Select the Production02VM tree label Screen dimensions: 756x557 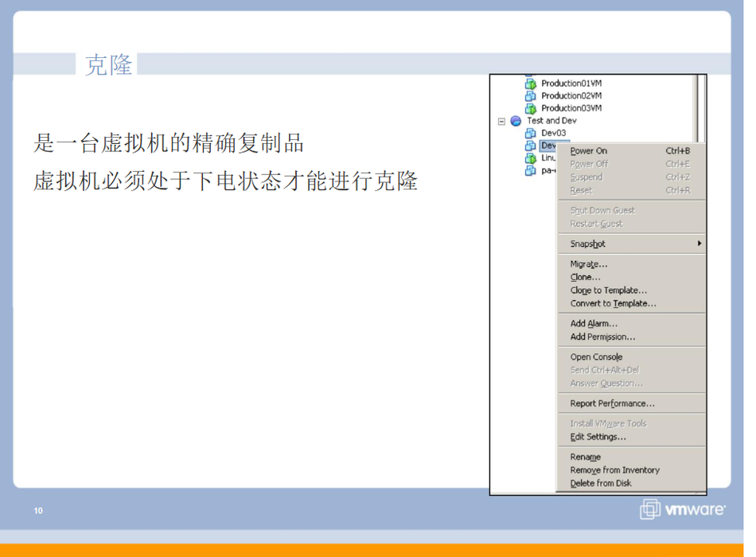click(x=571, y=96)
